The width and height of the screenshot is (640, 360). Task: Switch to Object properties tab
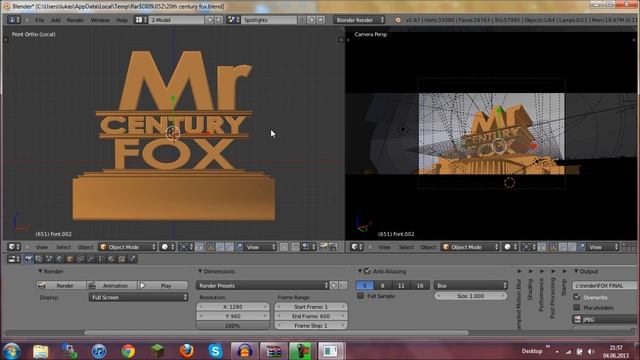pyautogui.click(x=70, y=259)
